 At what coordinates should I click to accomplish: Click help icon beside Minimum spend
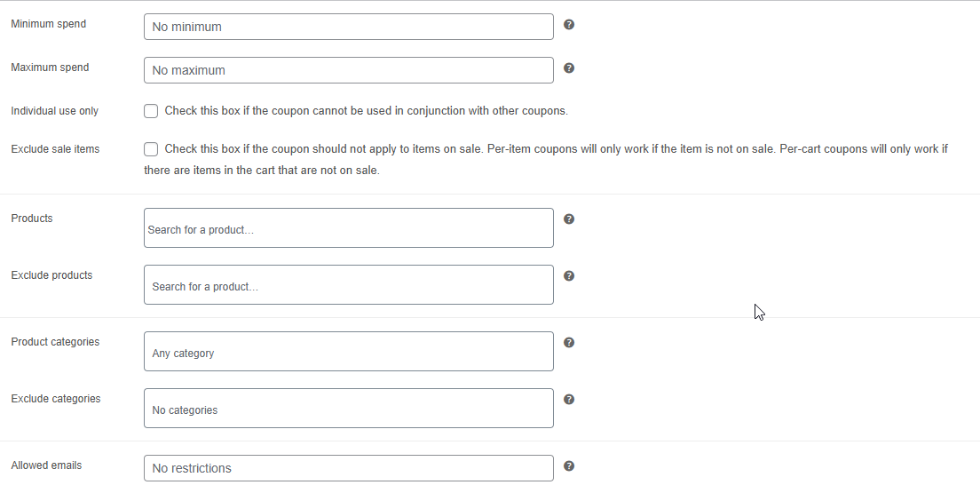(569, 24)
